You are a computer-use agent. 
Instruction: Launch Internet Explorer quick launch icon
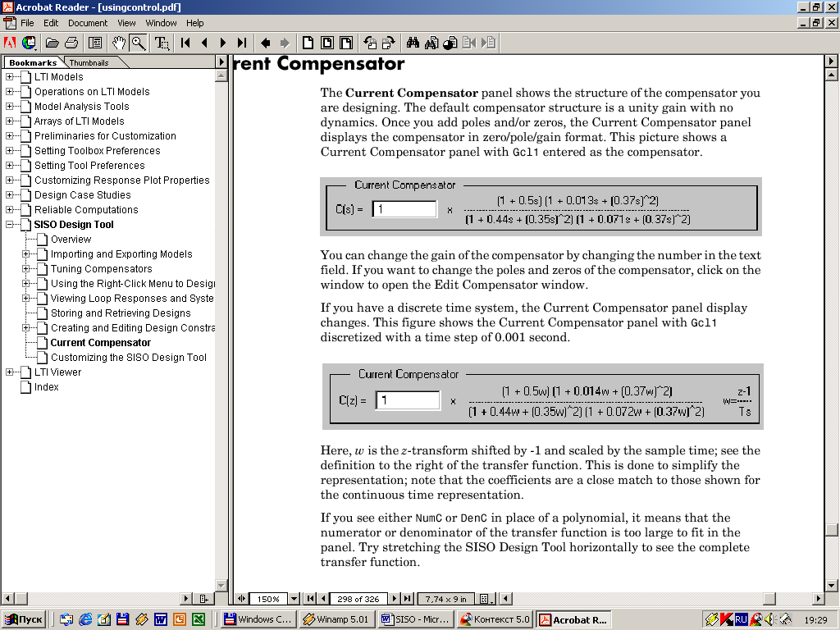pyautogui.click(x=85, y=619)
